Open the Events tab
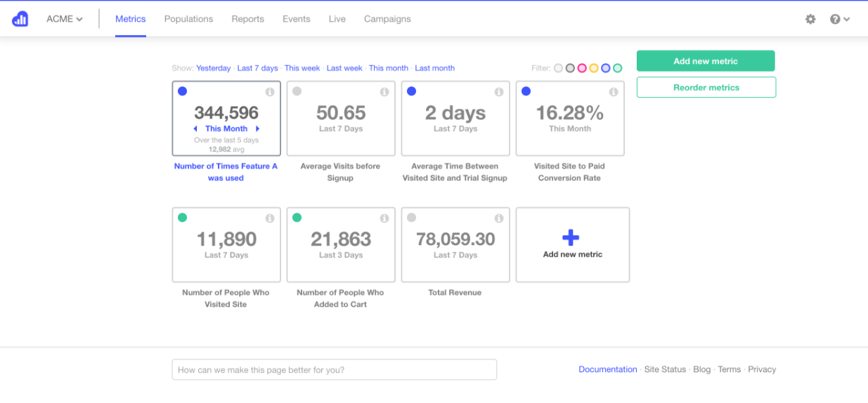Screen dimensions: 868x403 pos(297,19)
